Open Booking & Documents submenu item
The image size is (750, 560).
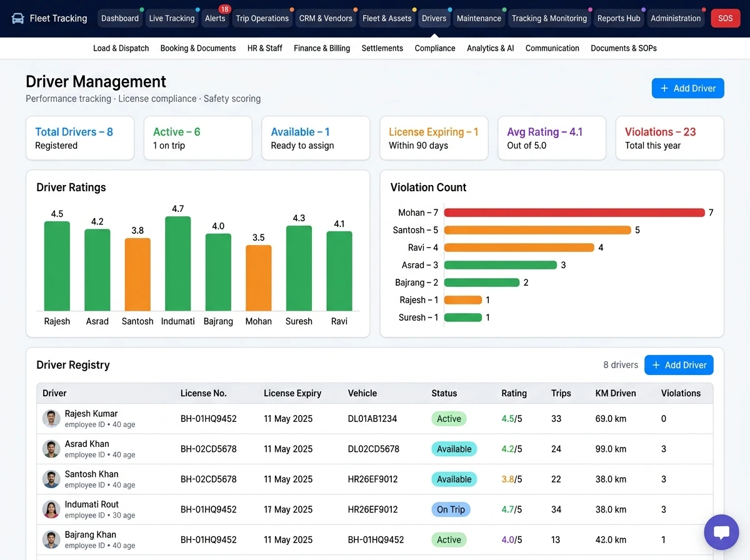[x=198, y=48]
